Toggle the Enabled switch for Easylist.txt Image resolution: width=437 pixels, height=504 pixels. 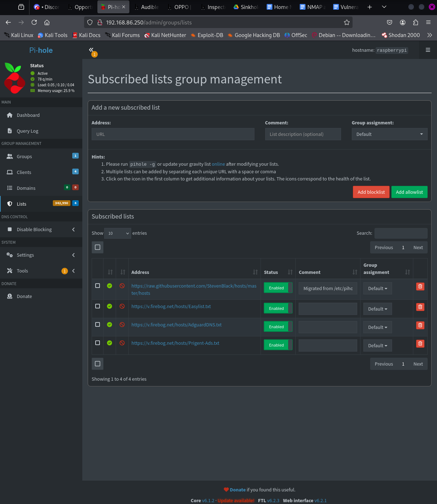coord(278,308)
